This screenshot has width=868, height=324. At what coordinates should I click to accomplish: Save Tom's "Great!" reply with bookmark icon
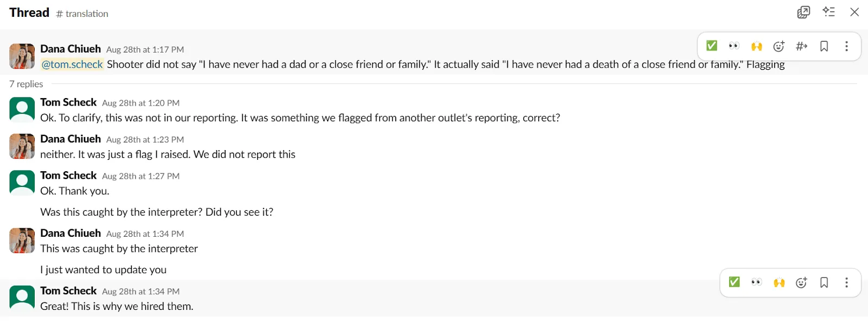(x=824, y=282)
